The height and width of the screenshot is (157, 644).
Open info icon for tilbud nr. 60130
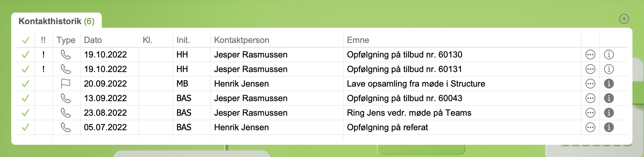[609, 55]
